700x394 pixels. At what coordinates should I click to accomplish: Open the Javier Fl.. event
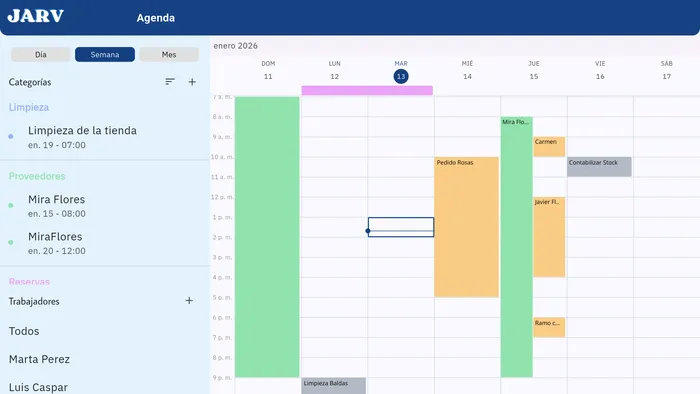pyautogui.click(x=549, y=237)
